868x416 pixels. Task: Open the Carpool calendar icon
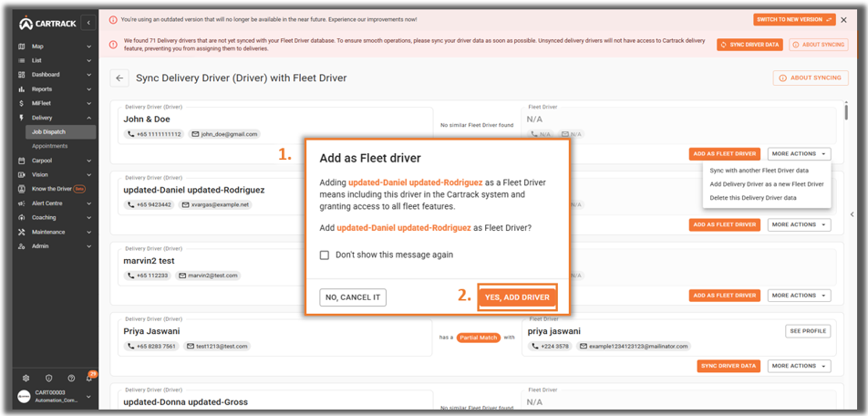coord(22,161)
